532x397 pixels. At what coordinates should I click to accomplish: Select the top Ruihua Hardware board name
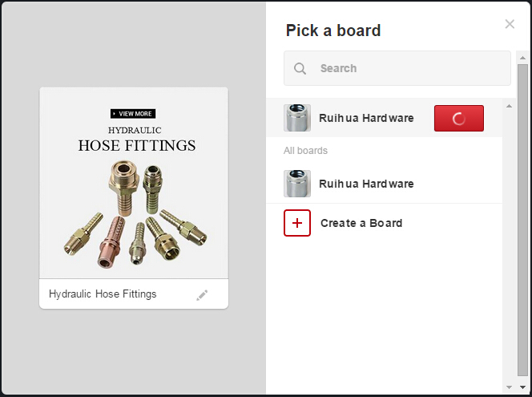366,118
